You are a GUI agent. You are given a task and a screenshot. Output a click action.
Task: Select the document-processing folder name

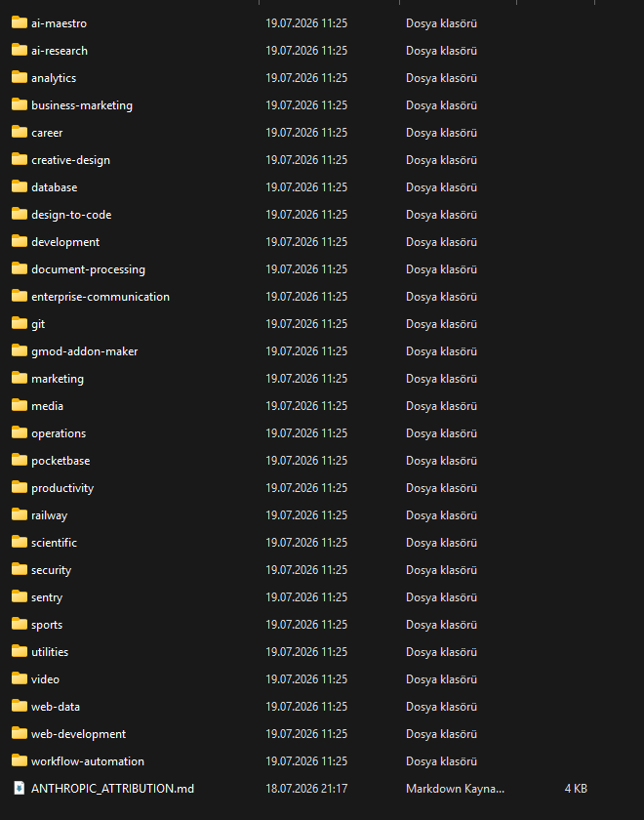(x=89, y=269)
